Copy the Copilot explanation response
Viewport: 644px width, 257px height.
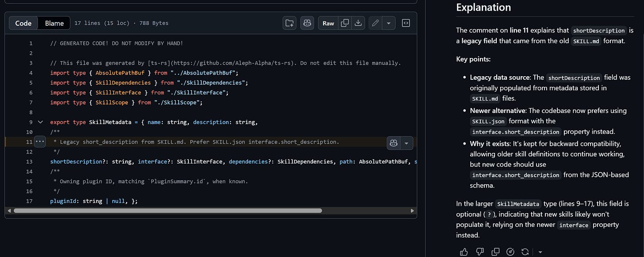pos(495,252)
